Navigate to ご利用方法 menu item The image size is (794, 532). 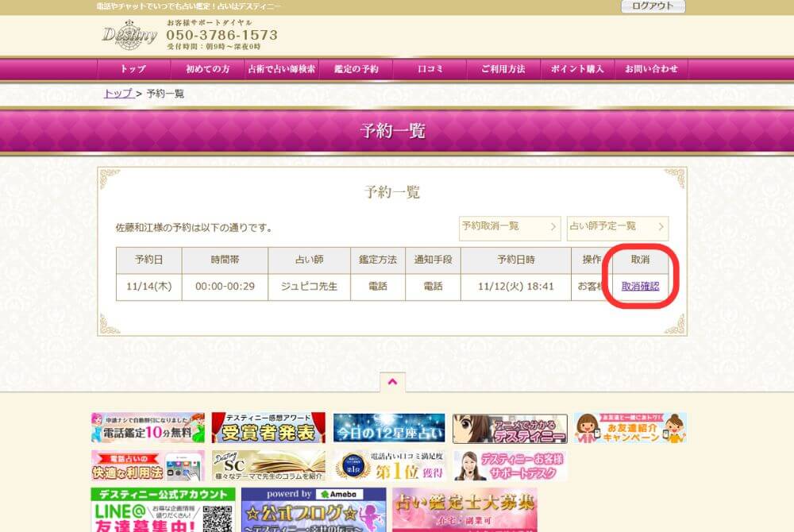tap(503, 69)
